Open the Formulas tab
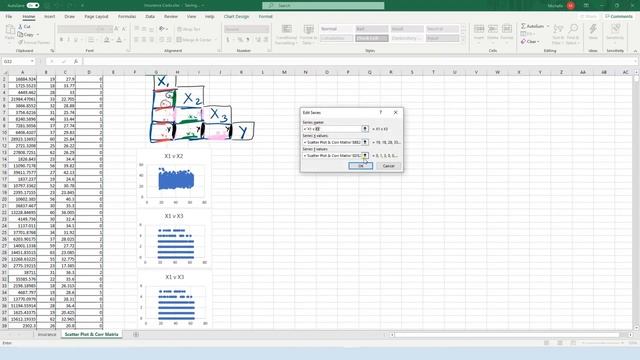Image resolution: width=640 pixels, height=360 pixels. coord(127,16)
